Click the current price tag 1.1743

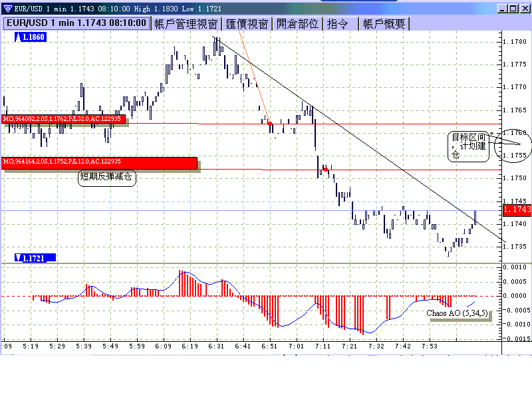click(517, 209)
